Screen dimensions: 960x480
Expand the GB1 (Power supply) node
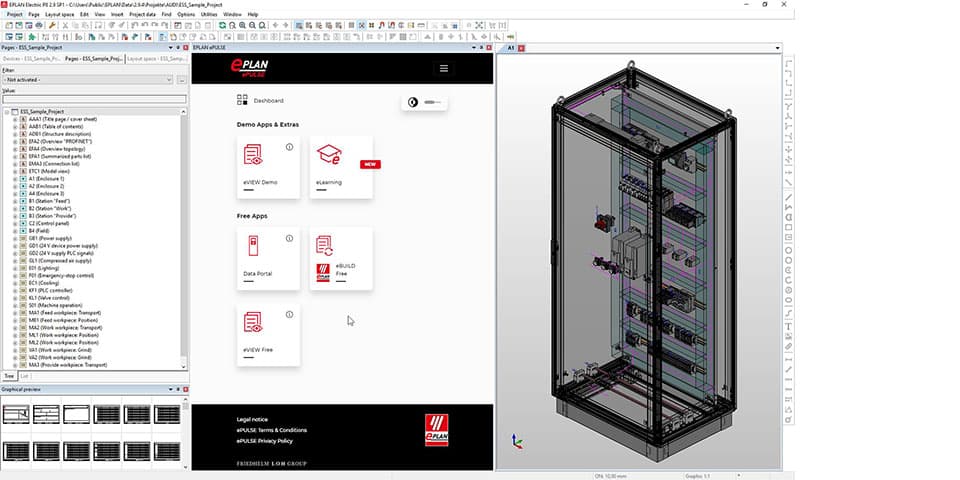click(x=15, y=238)
